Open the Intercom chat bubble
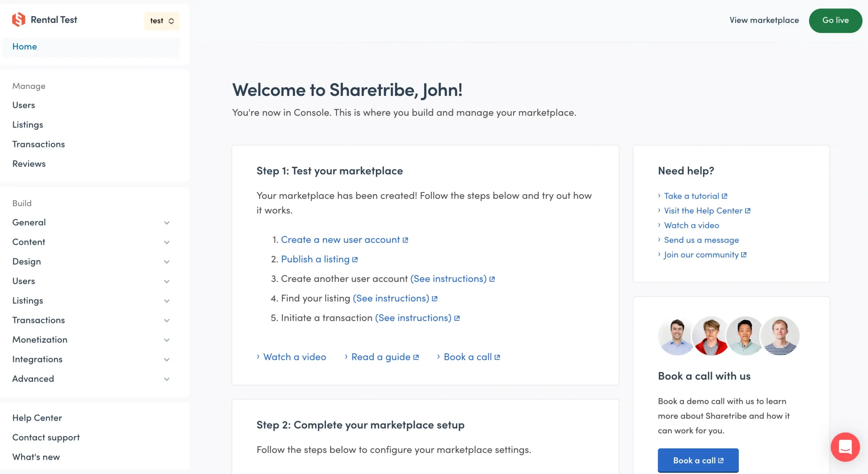This screenshot has height=474, width=868. pos(845,447)
